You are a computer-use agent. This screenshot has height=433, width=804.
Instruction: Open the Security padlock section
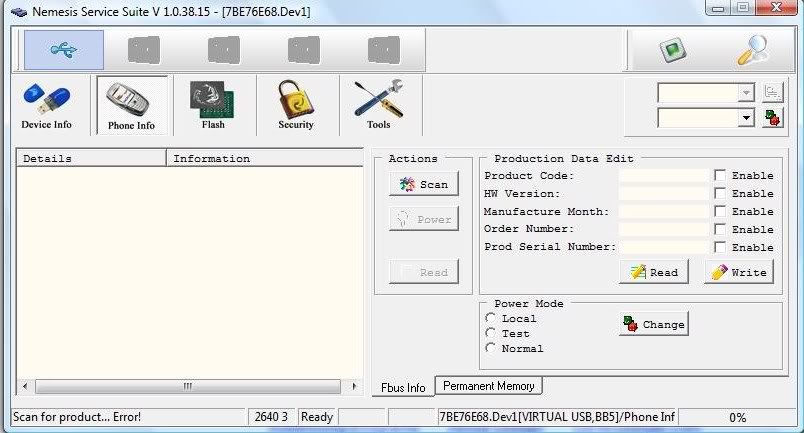pyautogui.click(x=295, y=105)
